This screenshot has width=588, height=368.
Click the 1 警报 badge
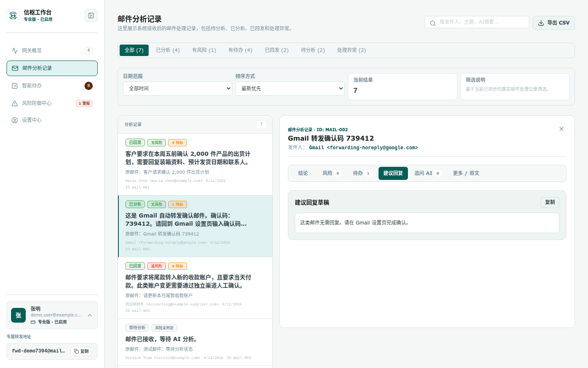[85, 103]
